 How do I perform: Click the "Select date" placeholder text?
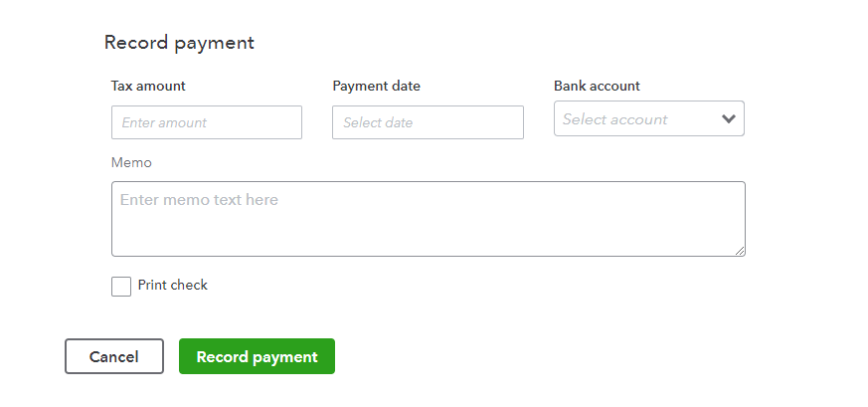click(x=378, y=122)
